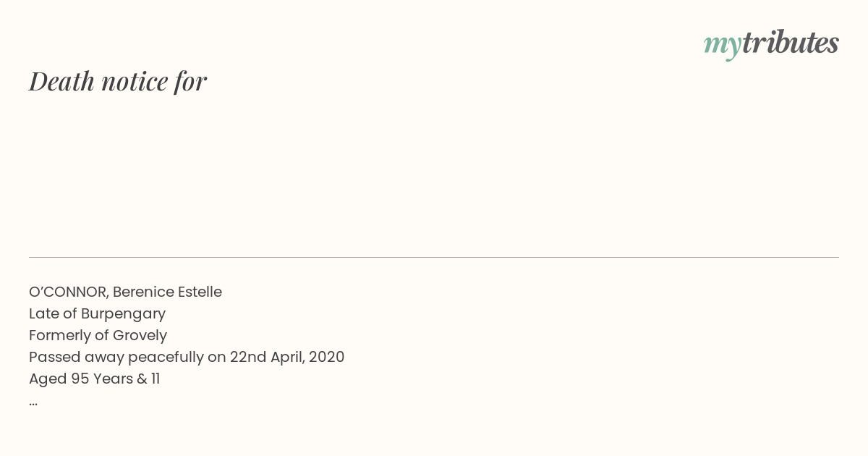868x456 pixels.
Task: Click the date "22nd April, 2020"
Action: tap(287, 357)
